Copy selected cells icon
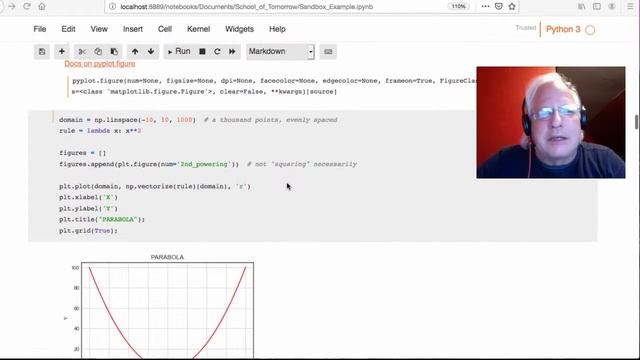Image resolution: width=640 pixels, height=360 pixels. point(98,51)
